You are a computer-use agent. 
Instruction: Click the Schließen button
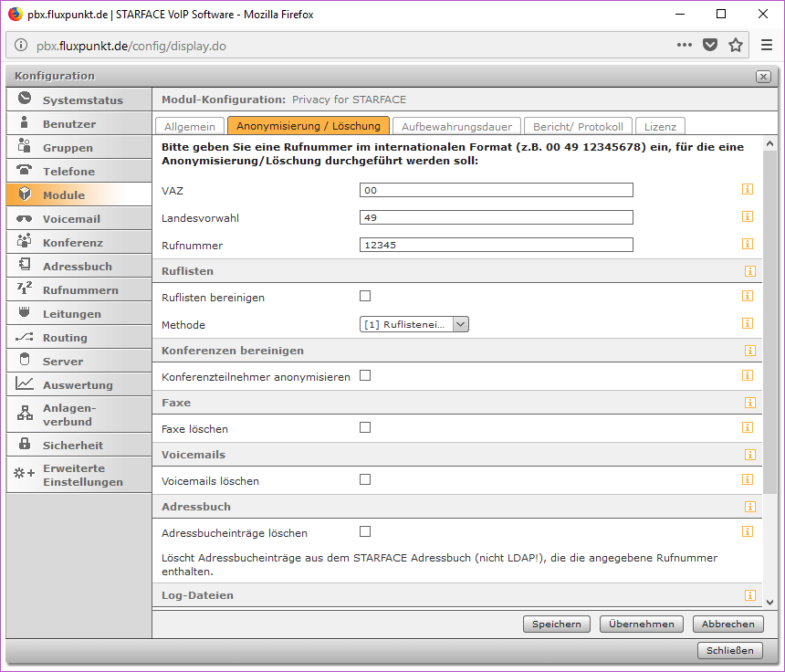pos(730,650)
